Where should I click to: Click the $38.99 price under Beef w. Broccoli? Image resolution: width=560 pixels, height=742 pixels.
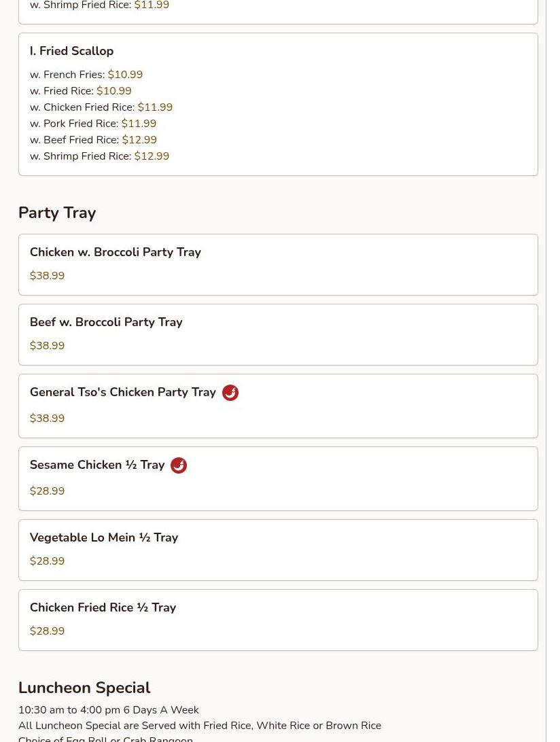[x=47, y=345]
